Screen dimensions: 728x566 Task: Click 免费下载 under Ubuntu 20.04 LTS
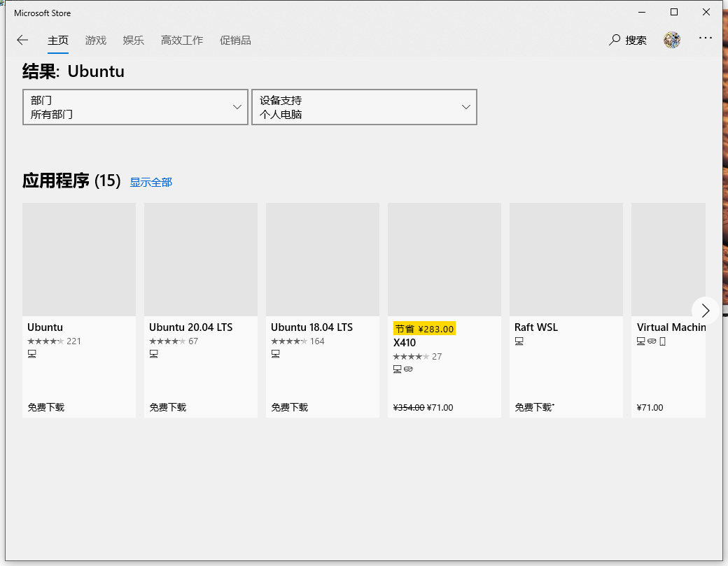167,407
